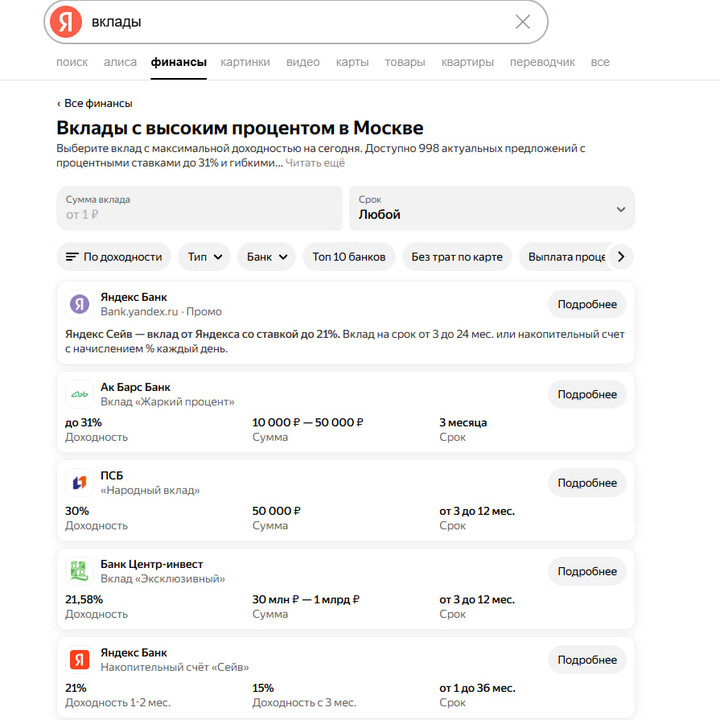Viewport: 720px width, 720px height.
Task: Click Подробнее for Яндекс Банк promo
Action: click(587, 304)
